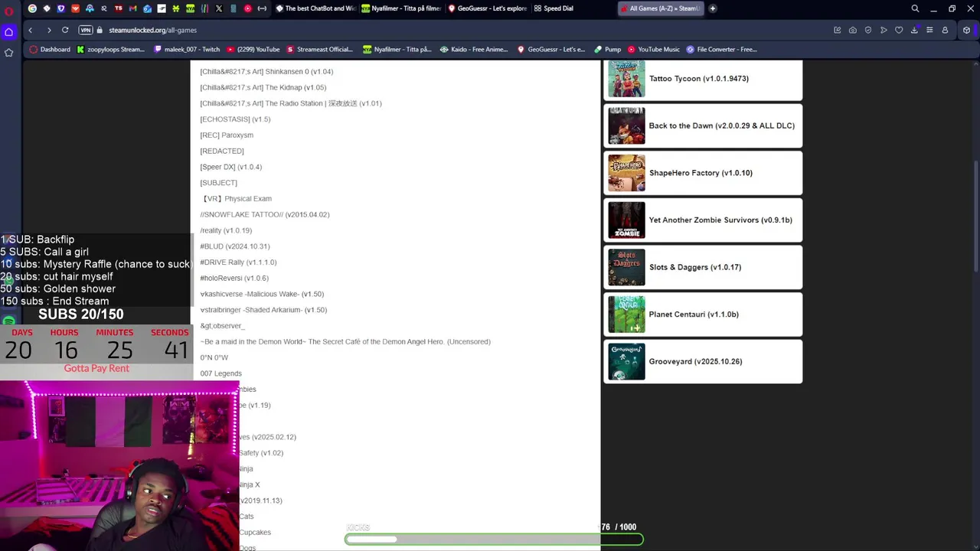980x551 pixels.
Task: Switch to The best ChatBot tab
Action: pyautogui.click(x=316, y=8)
